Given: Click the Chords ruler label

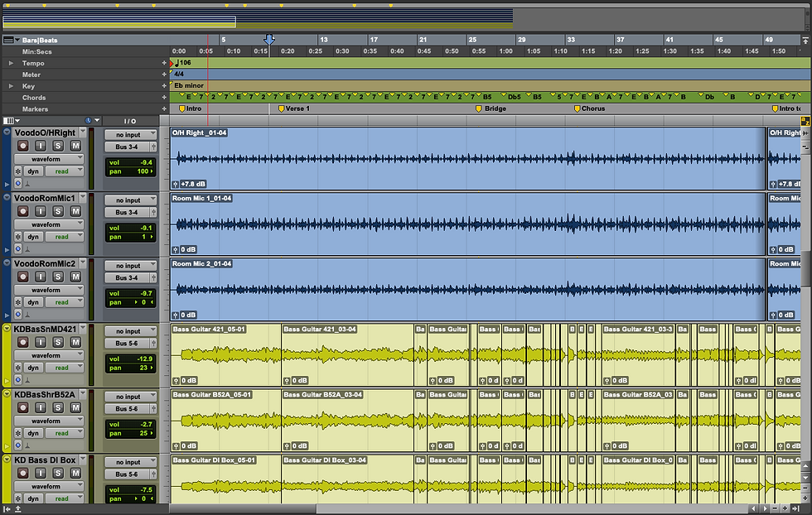Looking at the screenshot, I should [34, 98].
